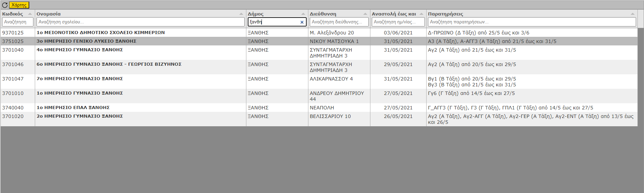The width and height of the screenshot is (644, 193).
Task: Click address ΝΙΚΟΥ ΜΑΤΣΟΥΚΑ 1
Action: tap(334, 41)
